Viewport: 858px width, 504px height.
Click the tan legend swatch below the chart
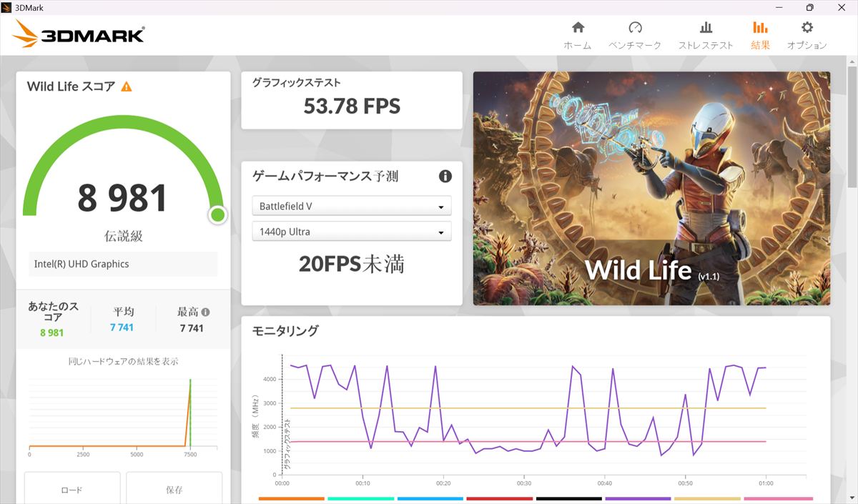(708, 498)
